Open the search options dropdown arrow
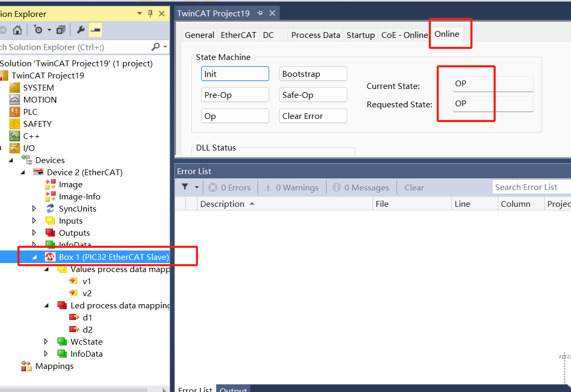Viewport: 571px width, 392px height. pos(165,47)
